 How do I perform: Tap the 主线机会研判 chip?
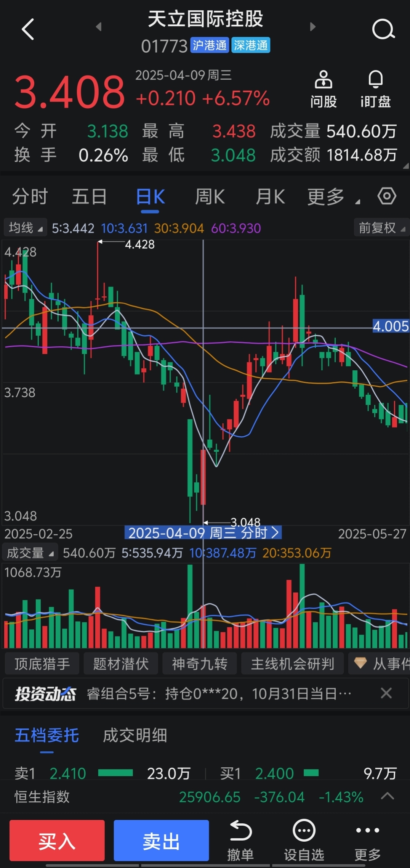point(292,664)
